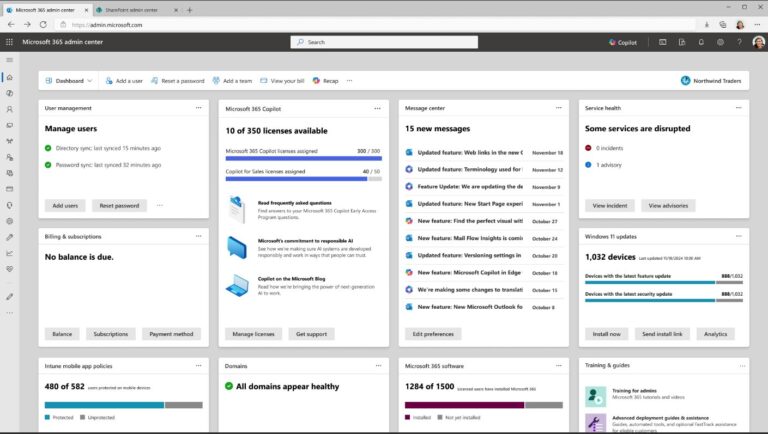Click the Install now button
The height and width of the screenshot is (434, 768).
pyautogui.click(x=606, y=334)
